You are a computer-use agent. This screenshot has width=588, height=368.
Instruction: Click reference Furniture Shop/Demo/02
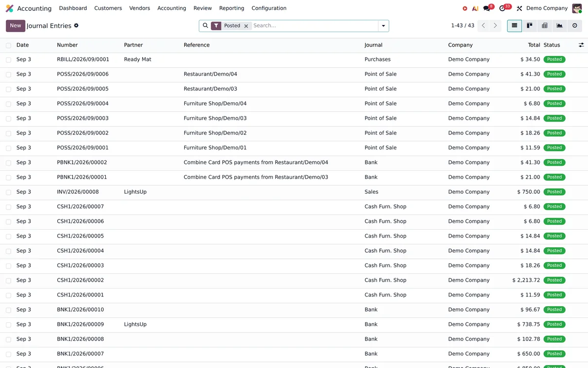point(215,133)
